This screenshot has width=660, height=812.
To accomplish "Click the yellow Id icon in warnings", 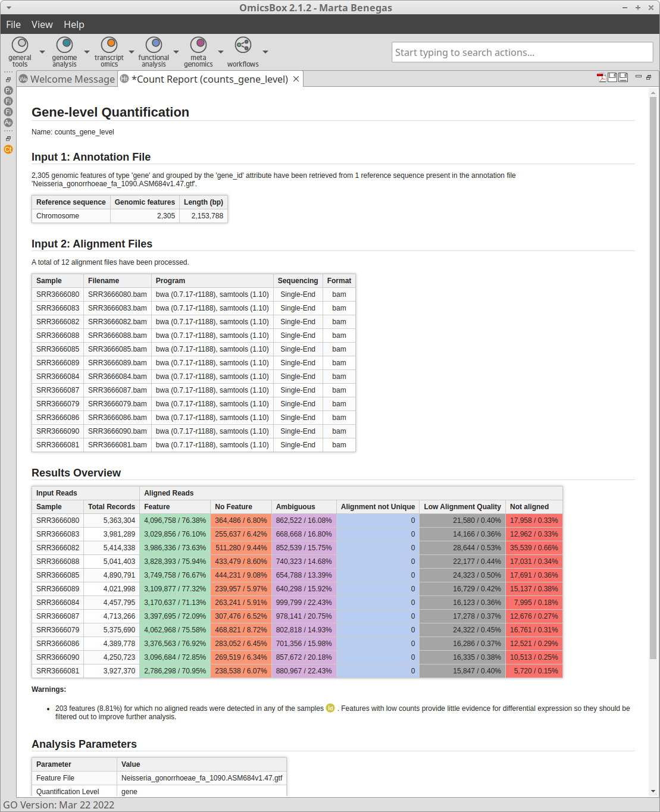I will click(330, 708).
